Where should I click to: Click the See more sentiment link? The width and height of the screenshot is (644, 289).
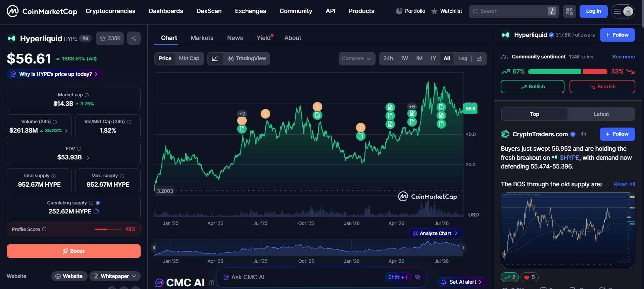click(x=624, y=57)
